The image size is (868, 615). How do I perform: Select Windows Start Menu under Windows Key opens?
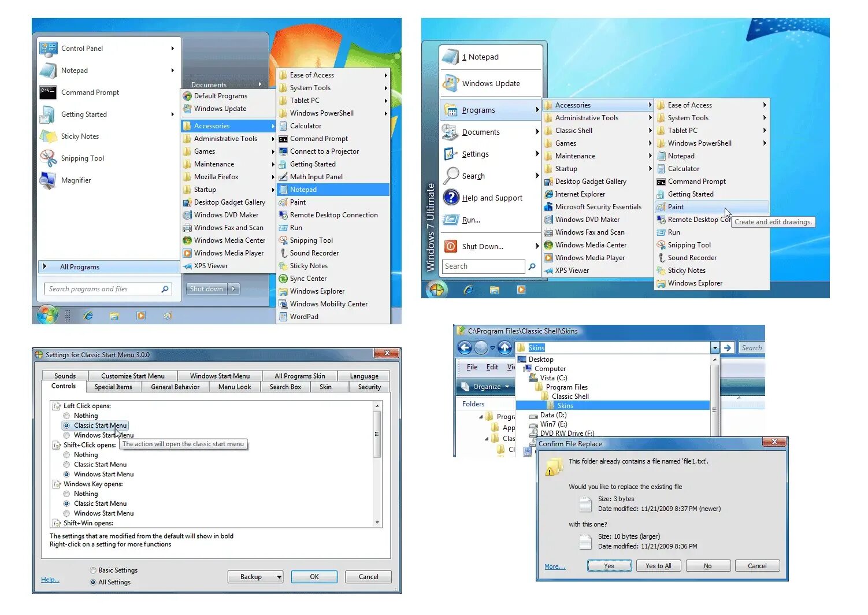coord(67,513)
